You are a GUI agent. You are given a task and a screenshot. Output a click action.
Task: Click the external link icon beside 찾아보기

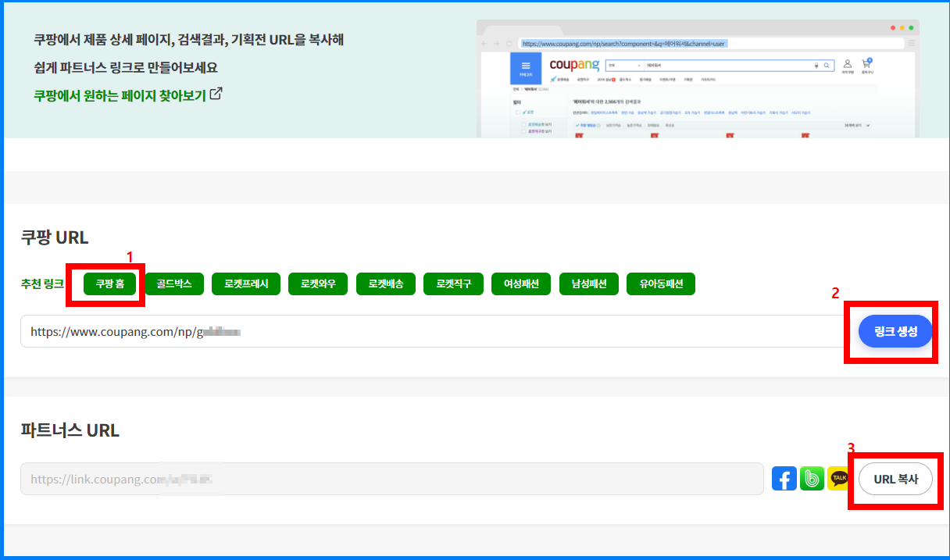click(216, 95)
